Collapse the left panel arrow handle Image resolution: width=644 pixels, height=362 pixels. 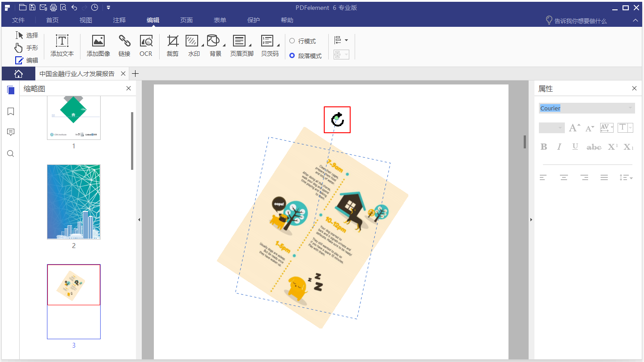139,220
